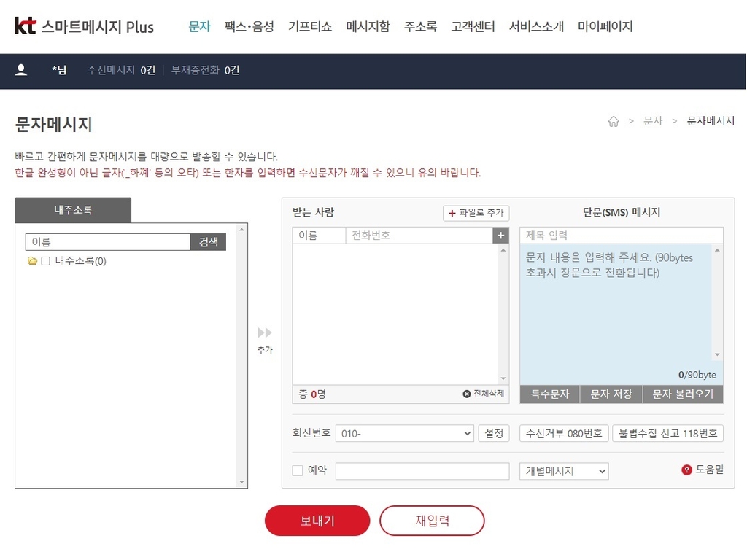
Task: Open the 팩스·음성 menu
Action: [249, 27]
